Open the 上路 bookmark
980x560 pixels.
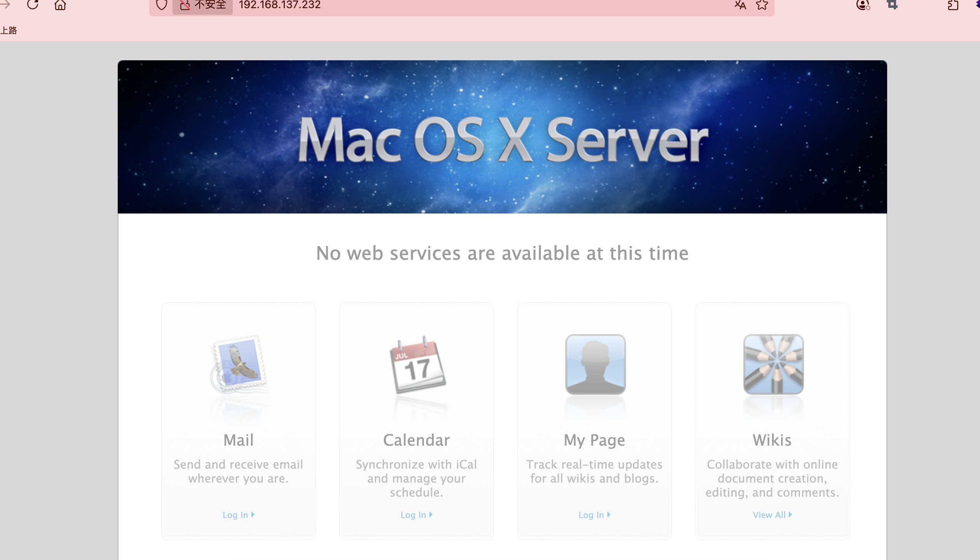pyautogui.click(x=9, y=30)
